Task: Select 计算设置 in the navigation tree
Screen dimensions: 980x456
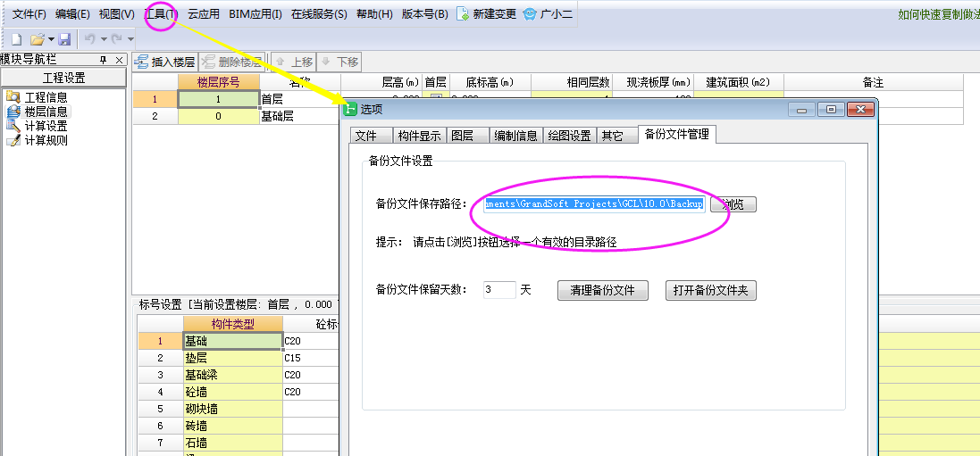Action: [x=38, y=126]
